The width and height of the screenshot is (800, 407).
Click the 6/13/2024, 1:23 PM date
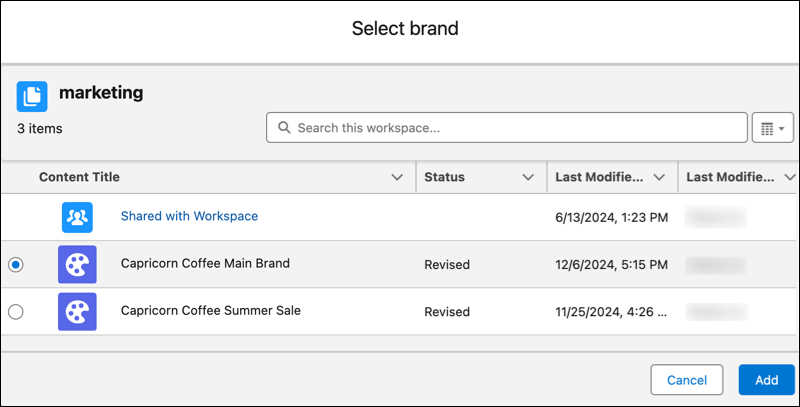click(x=612, y=218)
